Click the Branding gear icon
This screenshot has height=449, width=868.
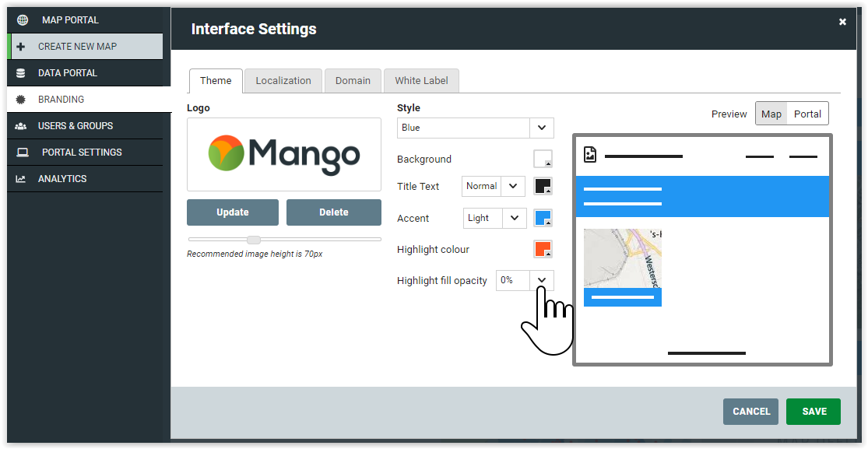pyautogui.click(x=21, y=100)
